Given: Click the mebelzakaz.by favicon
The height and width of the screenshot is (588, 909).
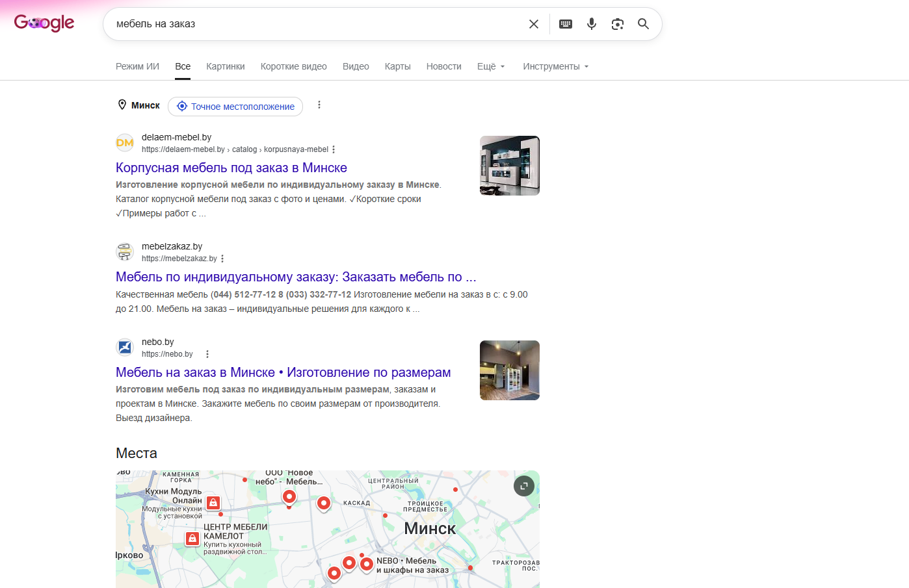Looking at the screenshot, I should tap(125, 252).
